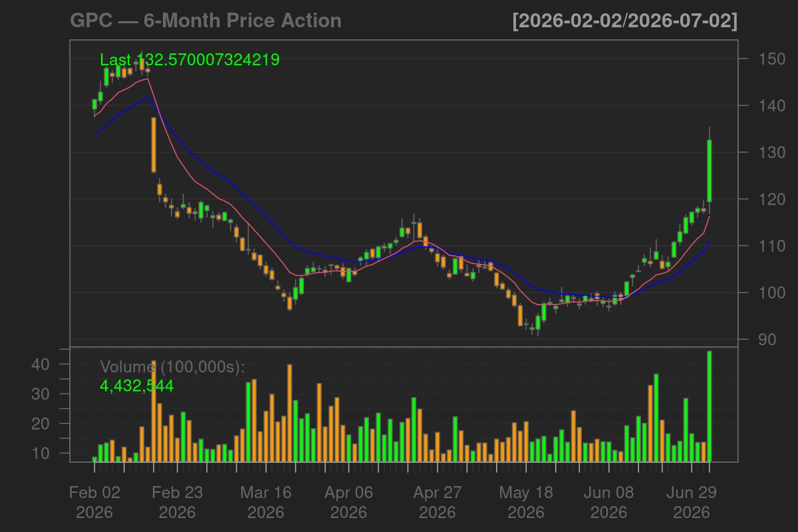Click the "Last 132.570007324219" price label

[190, 59]
